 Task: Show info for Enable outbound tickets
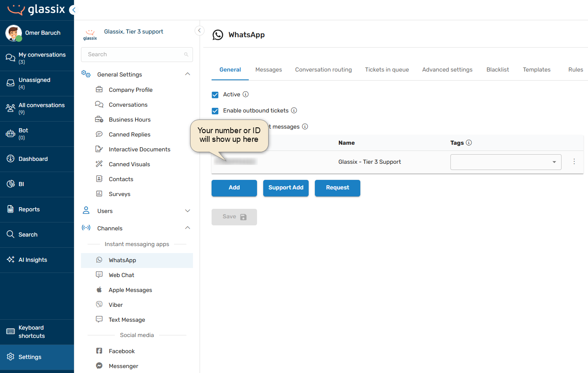click(x=294, y=110)
